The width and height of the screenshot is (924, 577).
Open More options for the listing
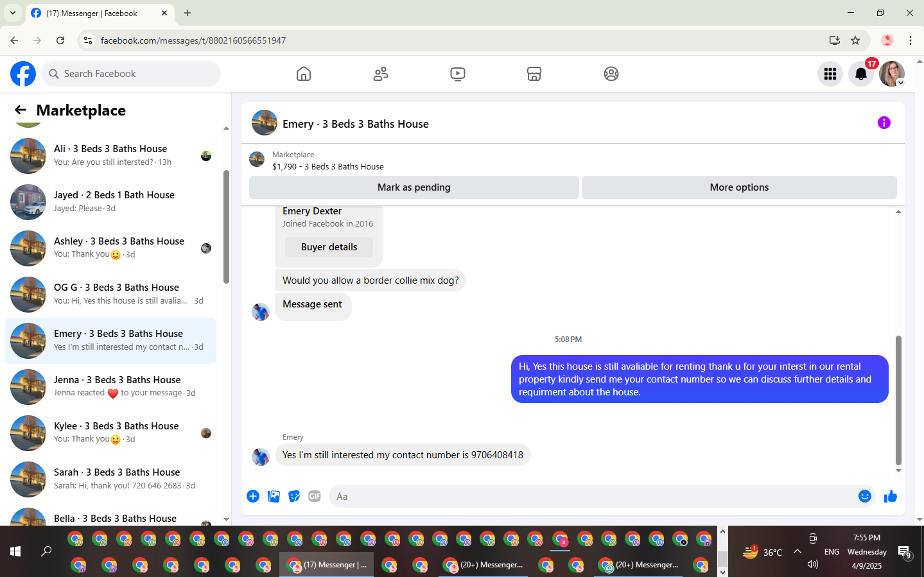[x=739, y=187]
